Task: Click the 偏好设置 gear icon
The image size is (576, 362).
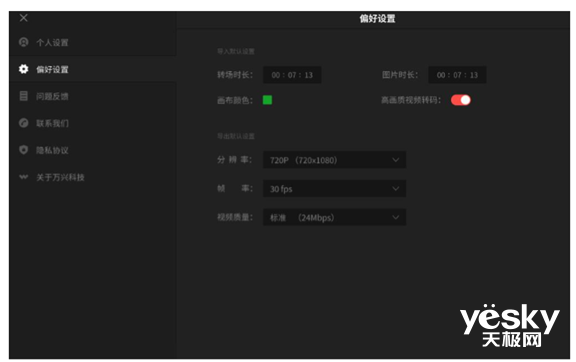Action: [x=24, y=69]
